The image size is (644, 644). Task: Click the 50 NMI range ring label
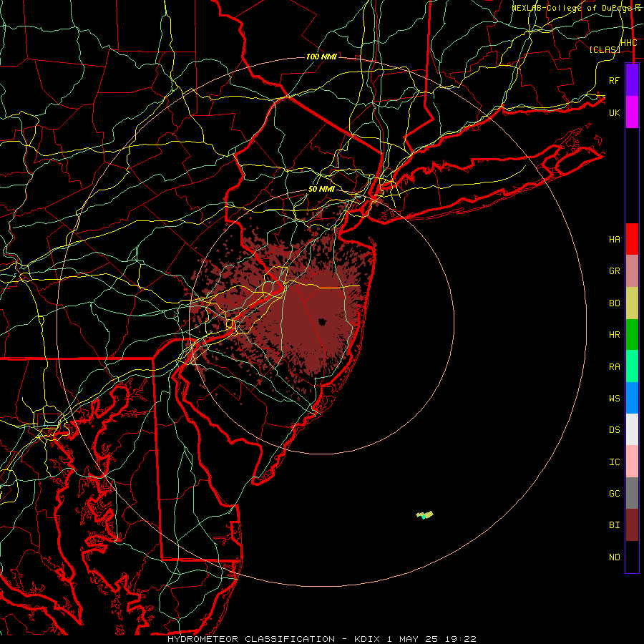pyautogui.click(x=321, y=190)
